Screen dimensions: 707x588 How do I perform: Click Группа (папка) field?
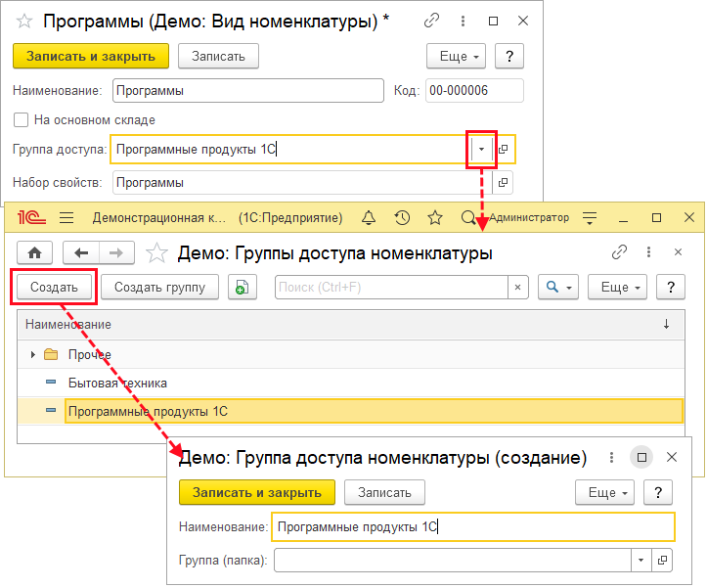[452, 560]
